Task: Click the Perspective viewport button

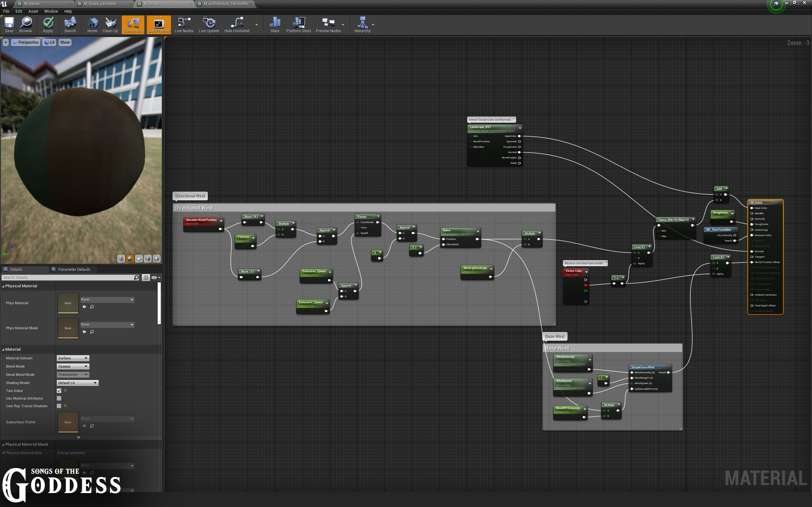Action: 26,42
